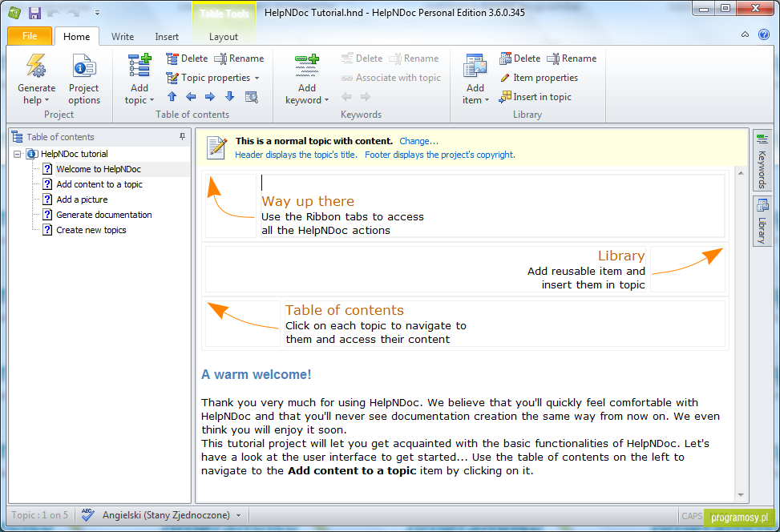
Task: Click the A warm welcome! heading
Action: (x=257, y=374)
